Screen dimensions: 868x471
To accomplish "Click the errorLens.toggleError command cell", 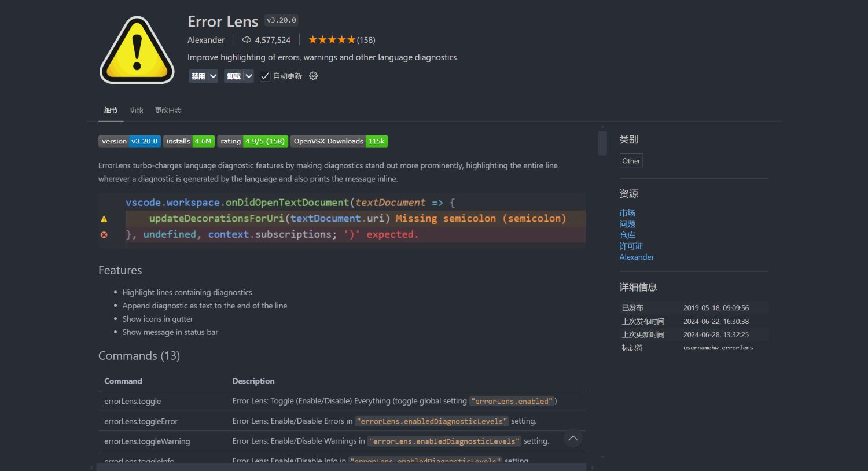I will tap(141, 421).
